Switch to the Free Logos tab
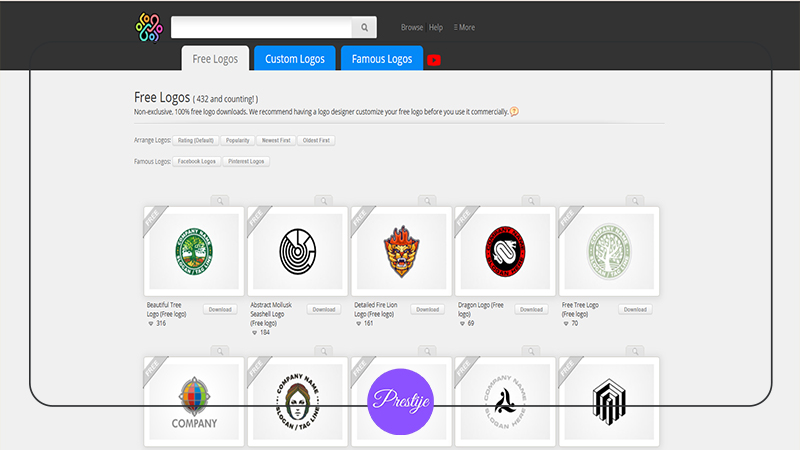Screen dimensions: 800x450 (215, 59)
